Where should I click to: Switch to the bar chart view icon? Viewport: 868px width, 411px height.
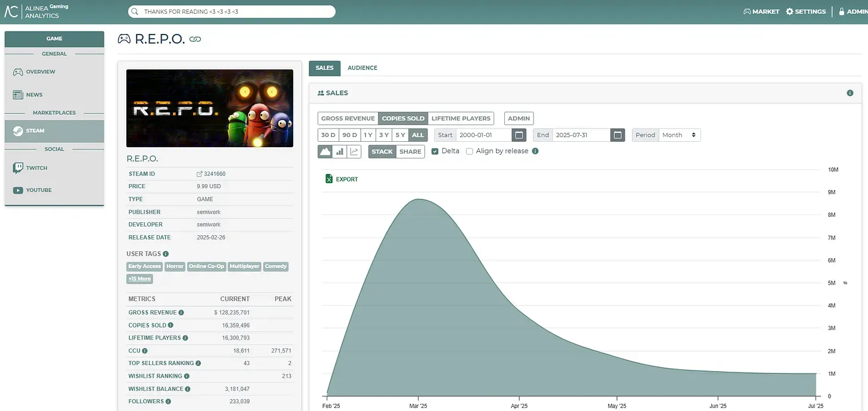(x=340, y=151)
